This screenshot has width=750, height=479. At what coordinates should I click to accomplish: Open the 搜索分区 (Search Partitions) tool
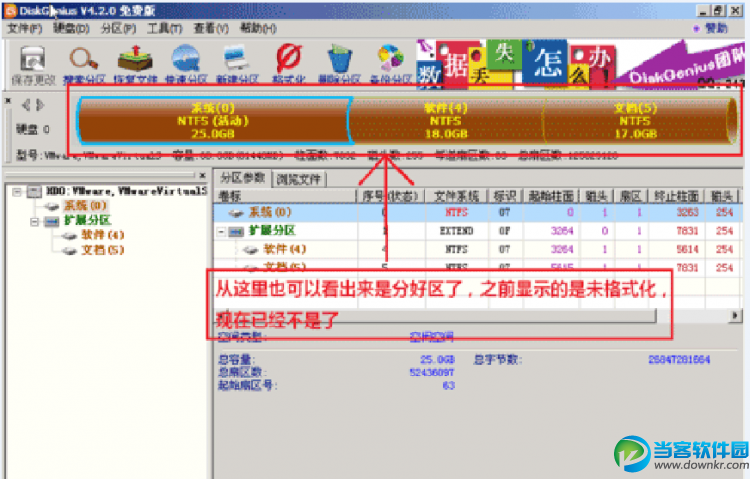84,66
